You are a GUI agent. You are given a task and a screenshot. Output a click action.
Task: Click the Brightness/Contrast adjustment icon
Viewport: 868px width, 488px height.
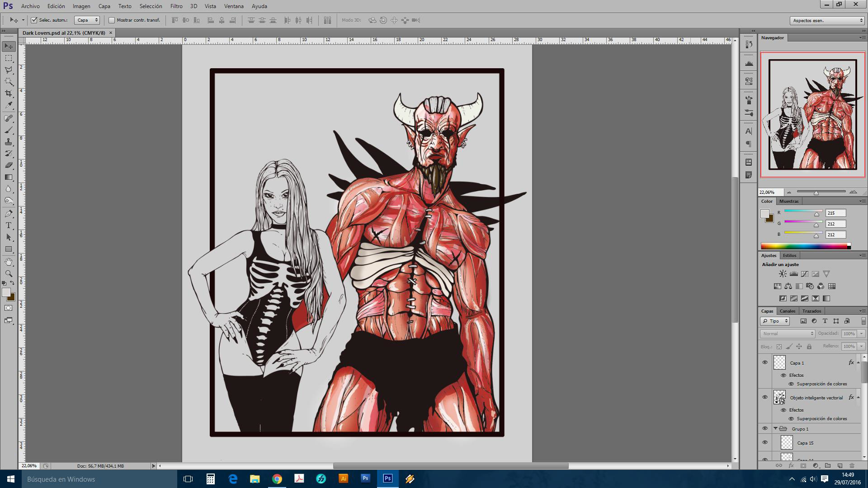point(783,274)
